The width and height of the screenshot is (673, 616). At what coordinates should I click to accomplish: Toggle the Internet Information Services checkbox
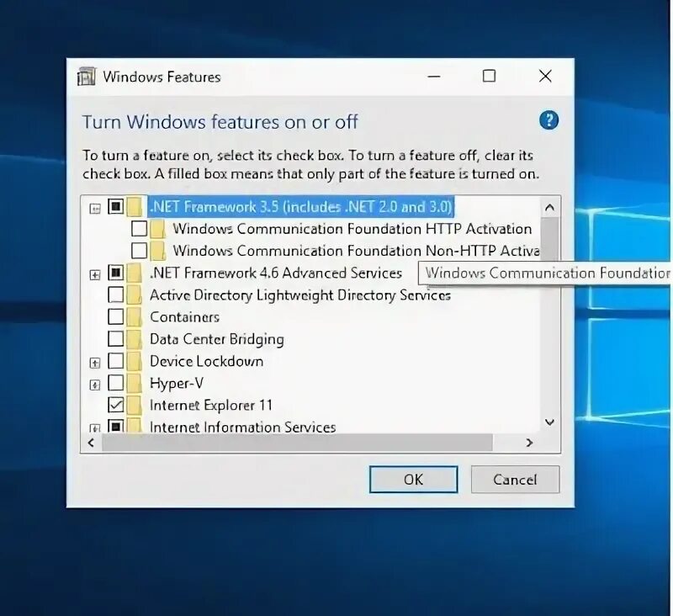click(x=115, y=426)
